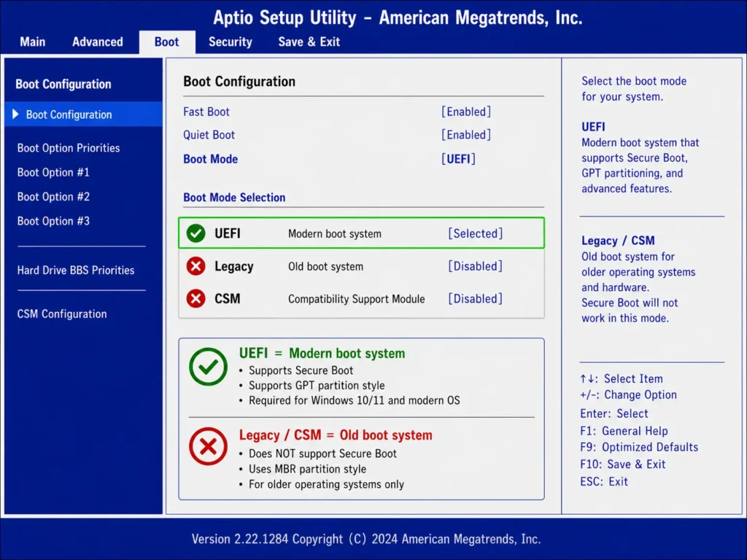Open Boot Option Priorities
The height and width of the screenshot is (560, 747).
click(x=69, y=147)
